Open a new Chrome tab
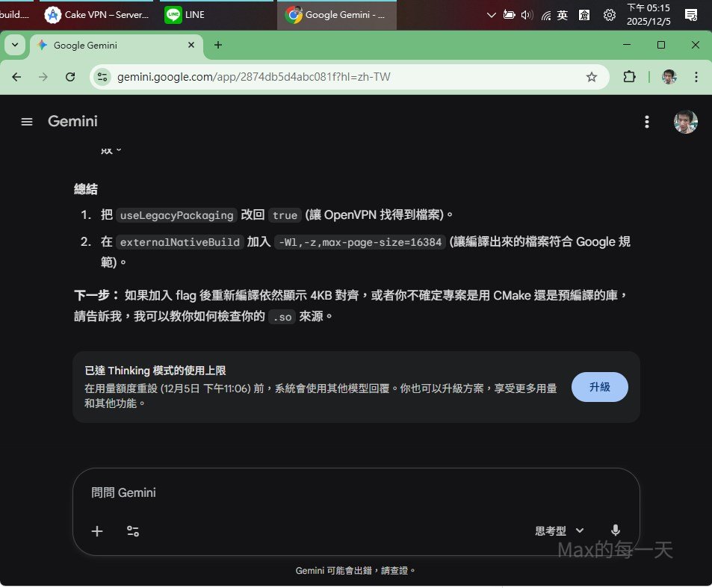The width and height of the screenshot is (712, 588). tap(218, 45)
